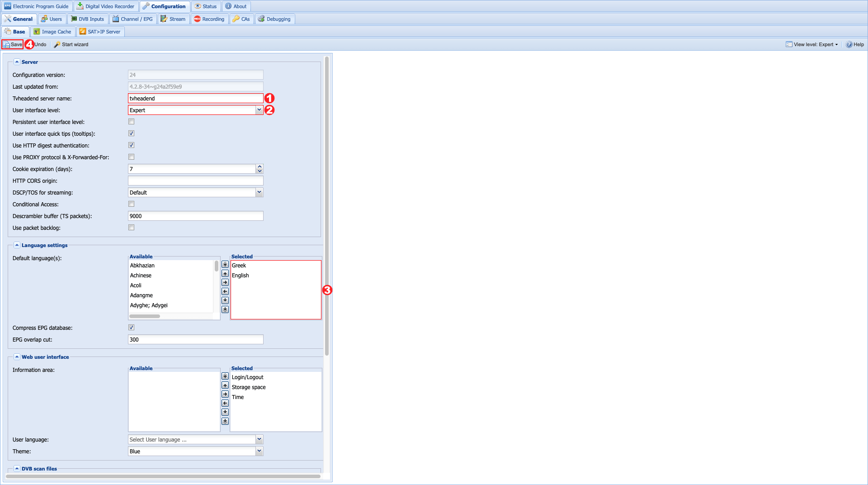Screen dimensions: 868x485
Task: Click the Tvheadend server name field
Action: pos(195,98)
